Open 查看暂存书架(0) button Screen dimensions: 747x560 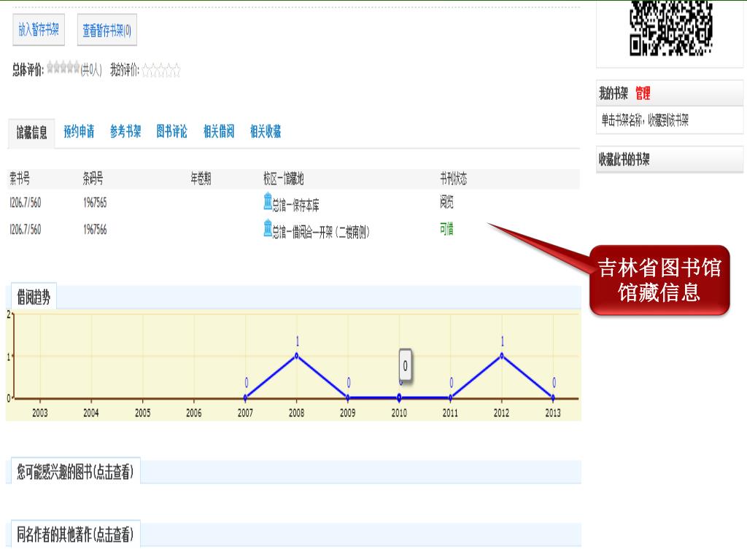click(107, 30)
